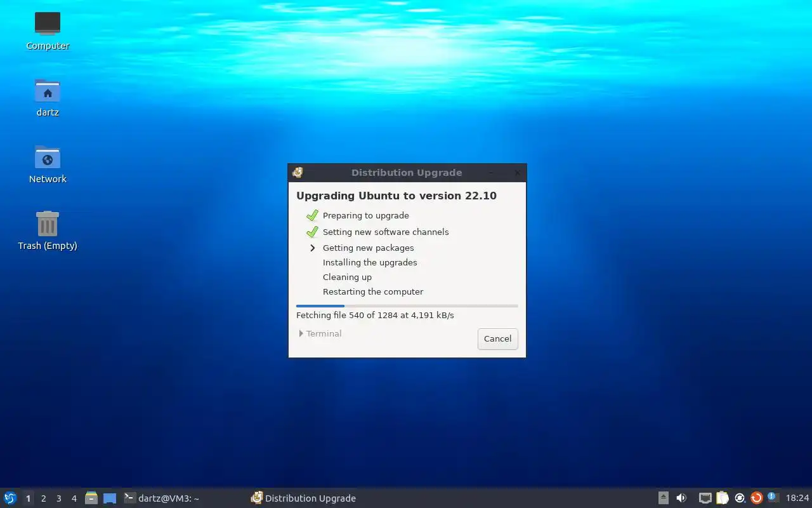Click the Distribution Upgrade window title bar
This screenshot has height=508, width=812.
407,172
